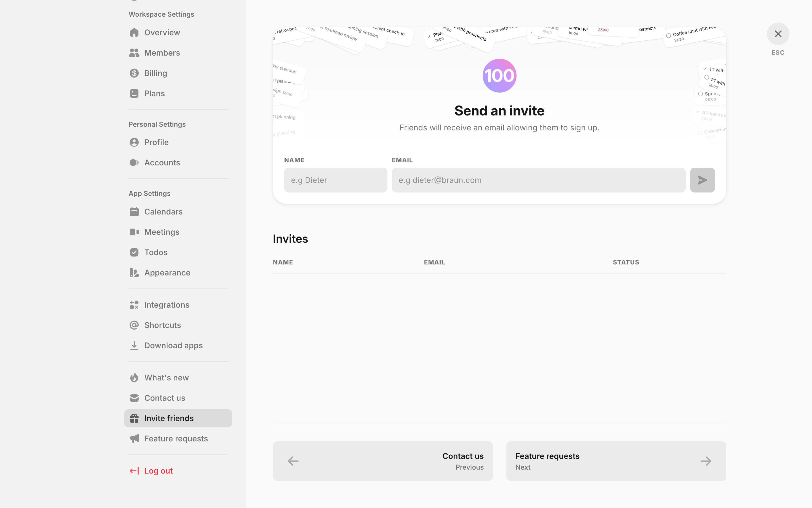View keyboard Shortcuts page
The image size is (812, 508).
178,325
